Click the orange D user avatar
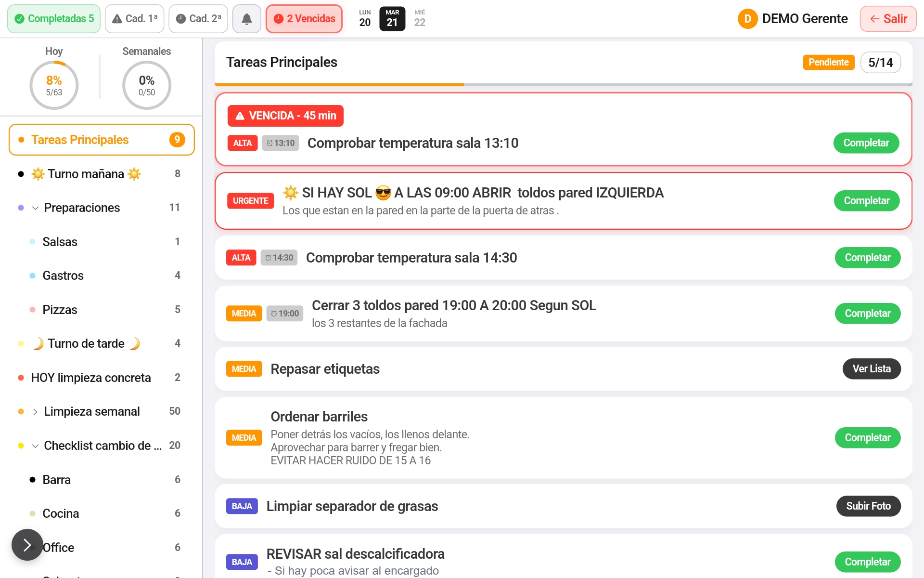This screenshot has height=578, width=924. pyautogui.click(x=747, y=19)
